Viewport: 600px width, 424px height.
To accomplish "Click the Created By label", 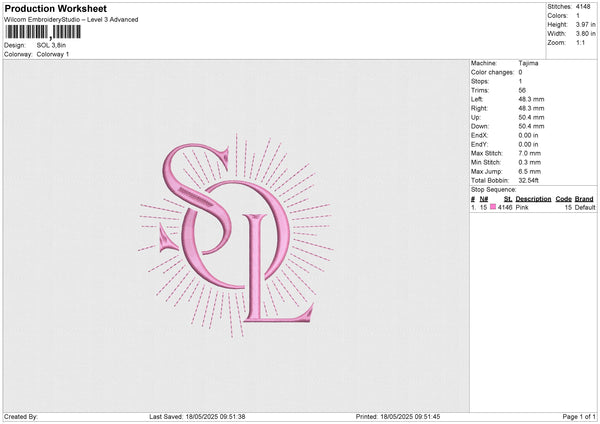I will click(x=21, y=416).
